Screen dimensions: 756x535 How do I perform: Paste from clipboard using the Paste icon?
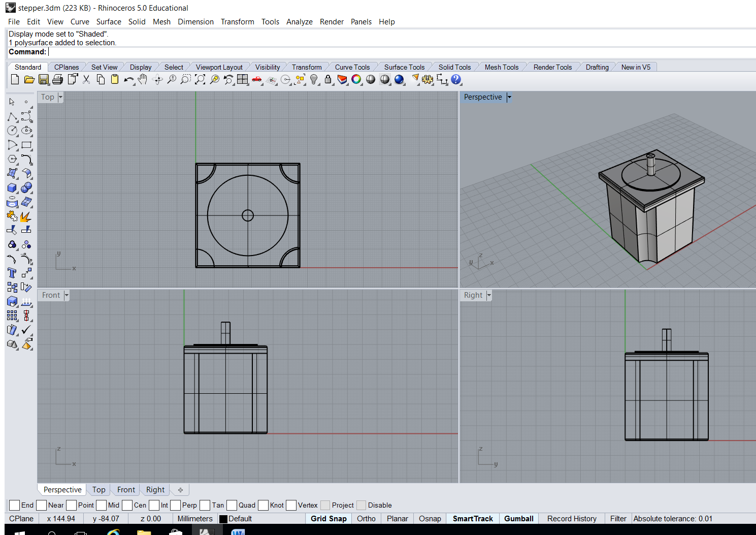coord(115,79)
